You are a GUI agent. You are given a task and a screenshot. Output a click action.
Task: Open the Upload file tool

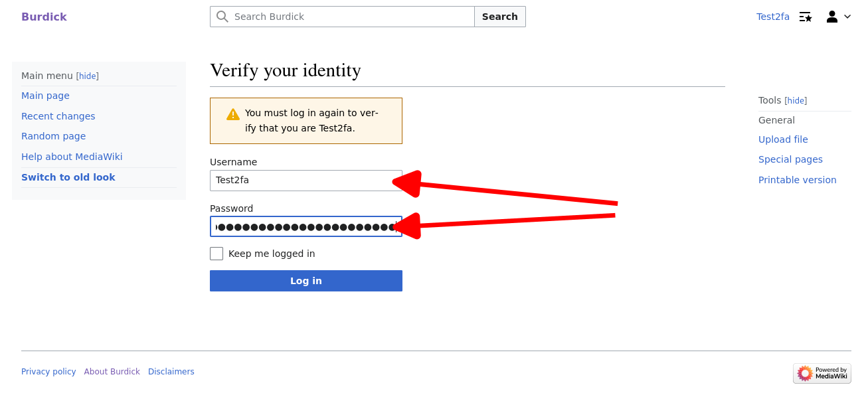pos(783,139)
